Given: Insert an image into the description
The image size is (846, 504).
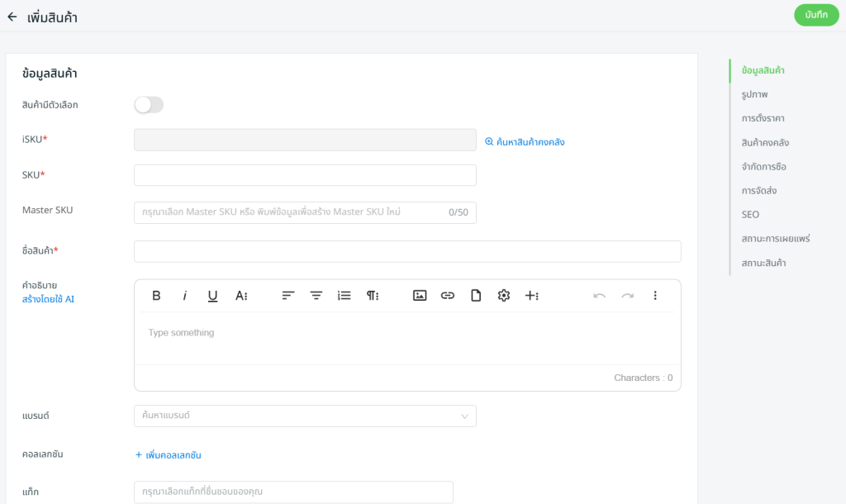Looking at the screenshot, I should coord(420,296).
